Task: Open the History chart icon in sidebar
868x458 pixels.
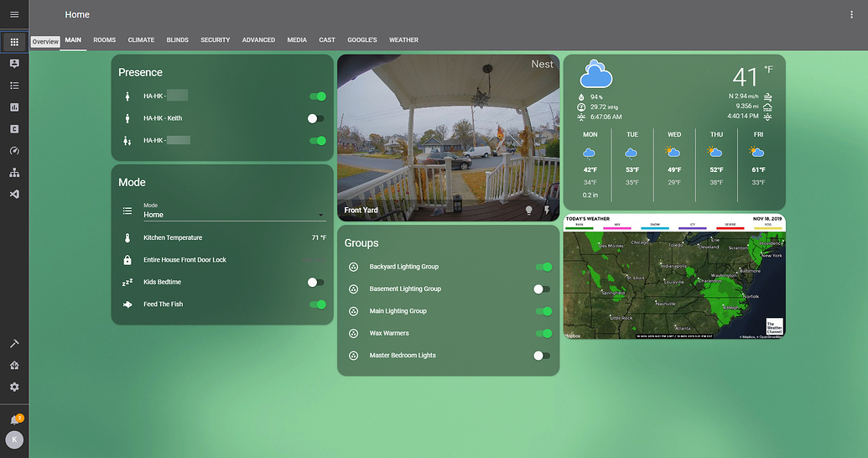Action: 14,107
